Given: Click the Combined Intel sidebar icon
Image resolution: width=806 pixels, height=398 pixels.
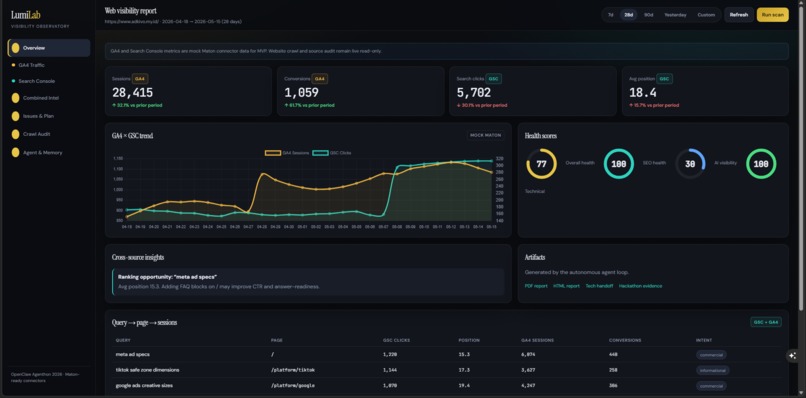Looking at the screenshot, I should (15, 98).
